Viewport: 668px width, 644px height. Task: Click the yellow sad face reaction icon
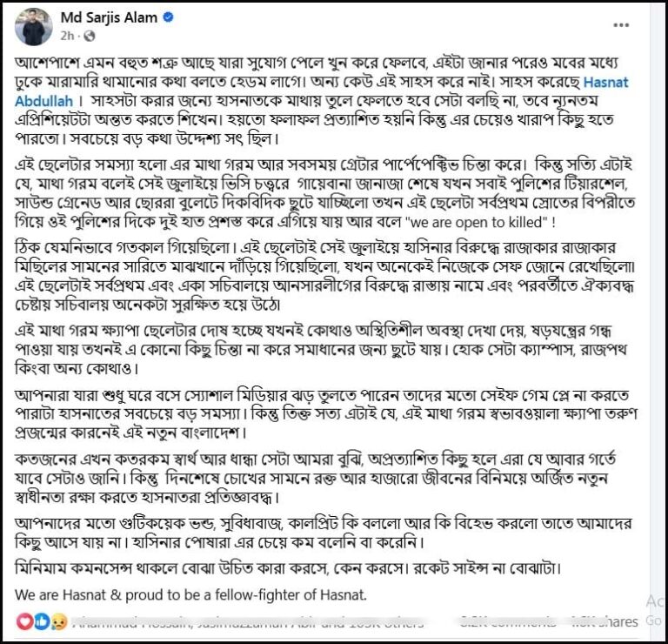(x=57, y=623)
